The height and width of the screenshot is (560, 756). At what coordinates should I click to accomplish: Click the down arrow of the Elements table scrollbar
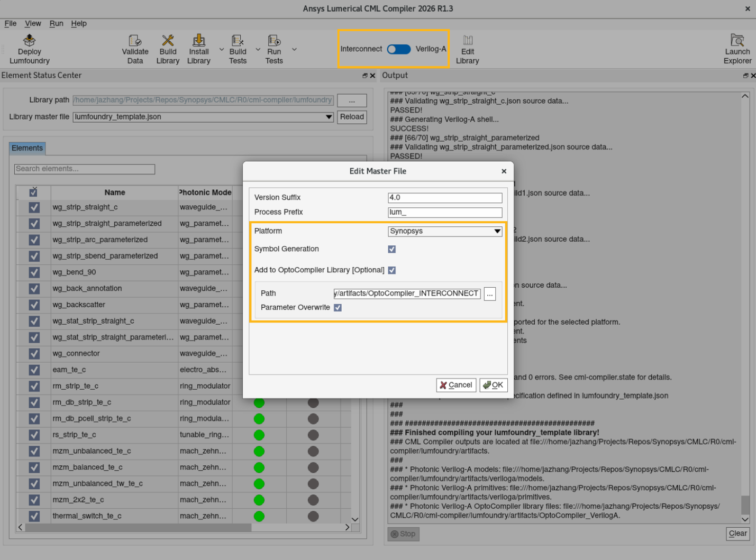pos(355,519)
